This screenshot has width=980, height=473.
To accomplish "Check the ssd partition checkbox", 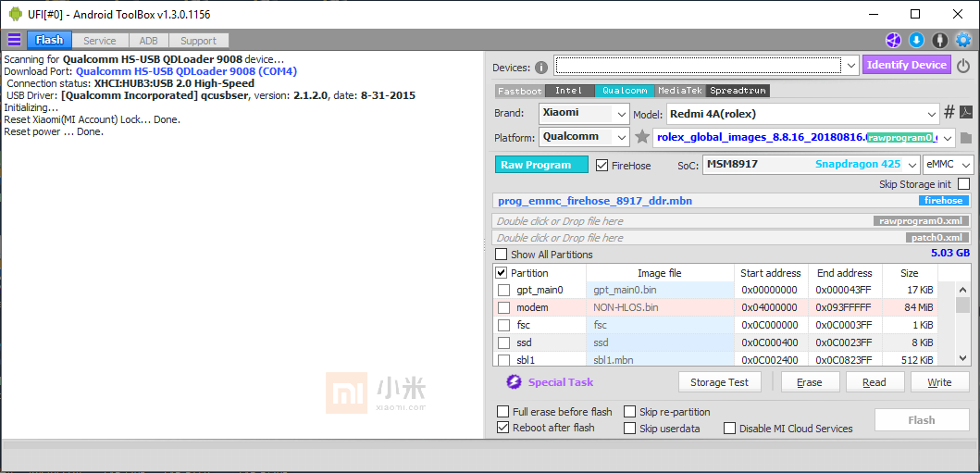I will (x=503, y=342).
